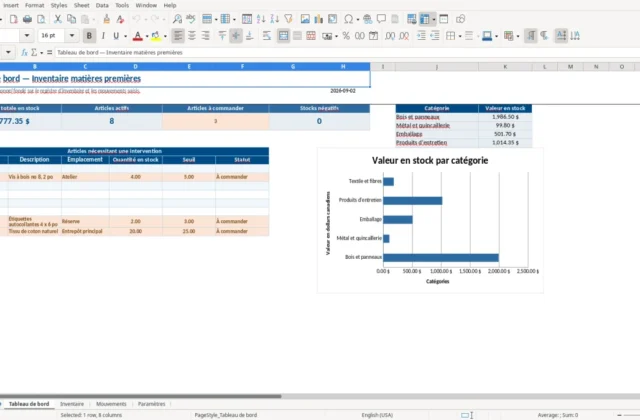Click the Decrease indent icon
The height and width of the screenshot is (420, 640).
(x=435, y=36)
